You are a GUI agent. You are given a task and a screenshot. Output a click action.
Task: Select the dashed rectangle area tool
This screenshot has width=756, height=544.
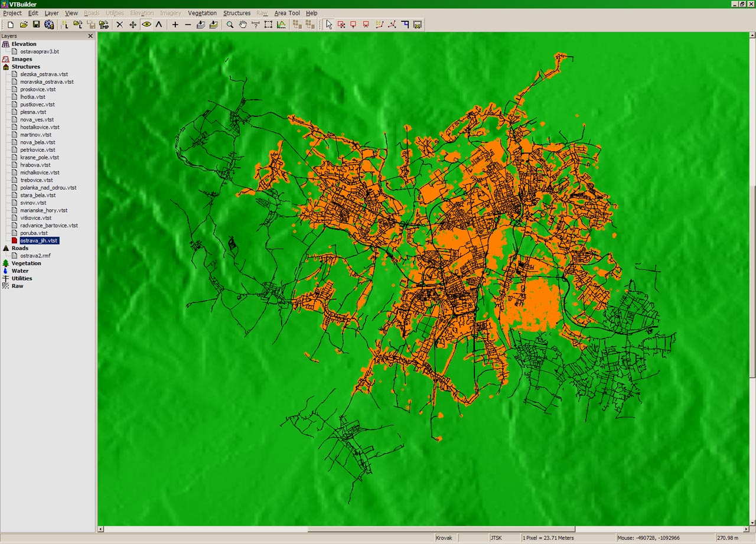coord(269,25)
